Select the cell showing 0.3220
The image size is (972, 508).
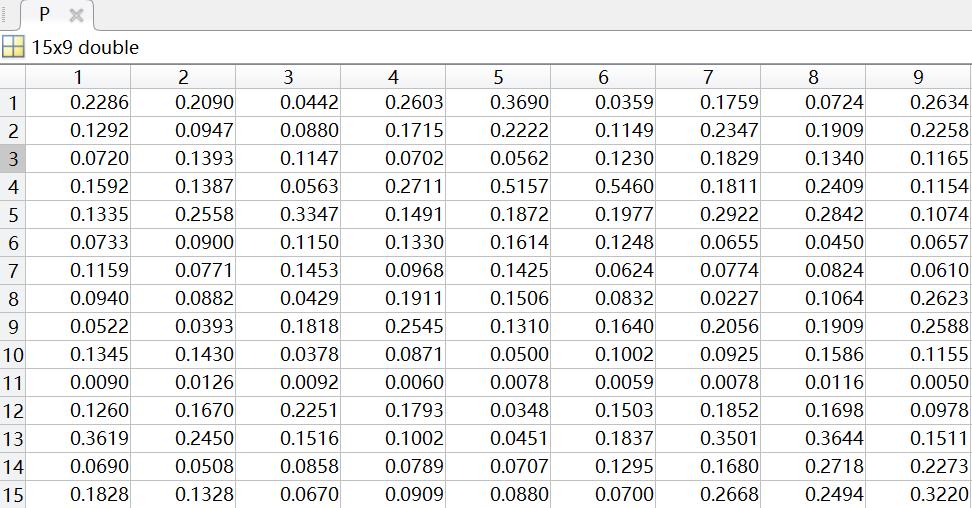918,494
